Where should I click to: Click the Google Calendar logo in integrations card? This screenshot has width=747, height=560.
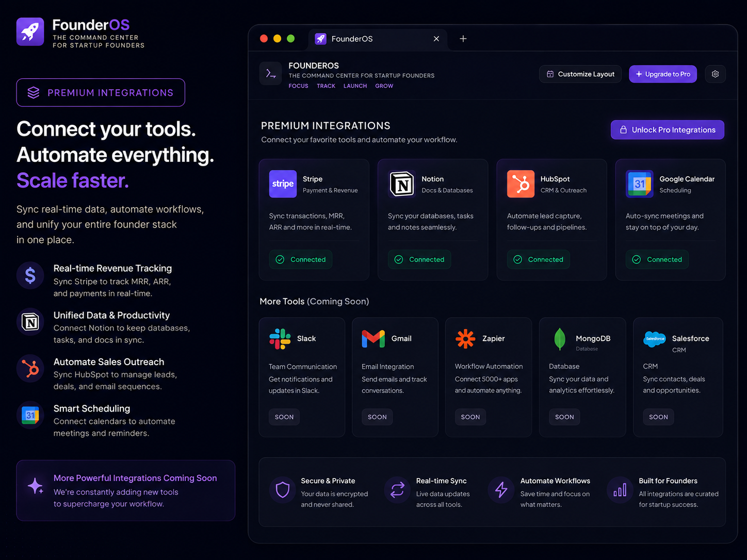click(x=640, y=184)
